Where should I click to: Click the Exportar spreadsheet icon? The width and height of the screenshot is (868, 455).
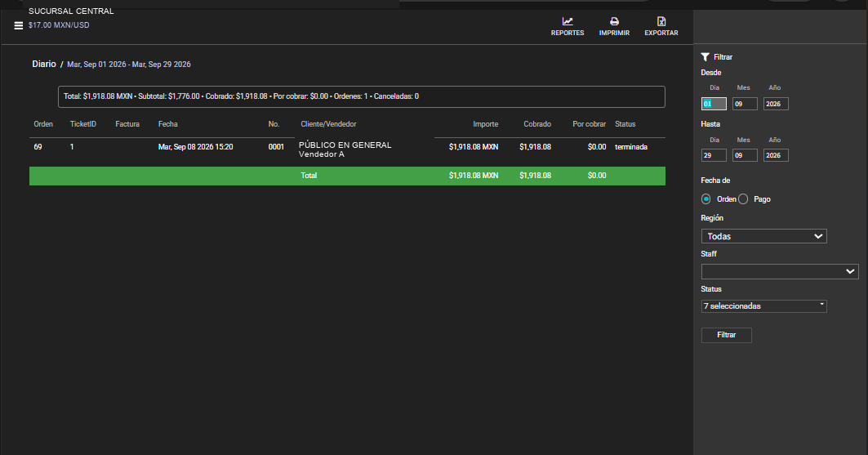coord(661,21)
